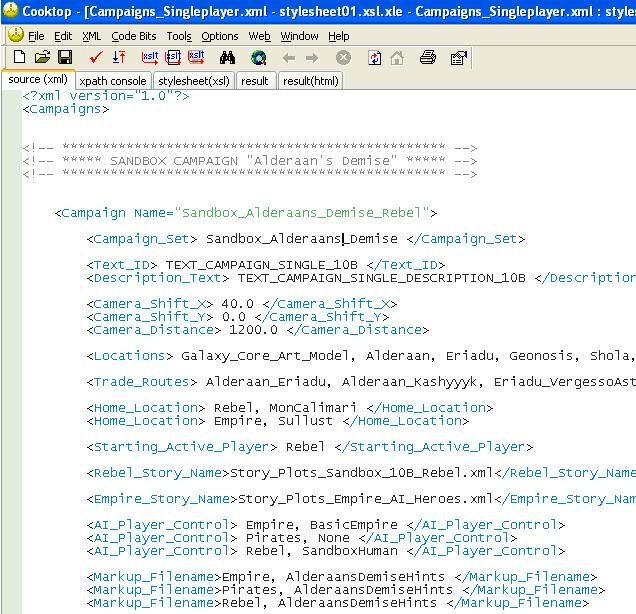Click Story_Plots_Empire_AI_Heroes.xml value
This screenshot has width=636, height=614.
point(365,498)
